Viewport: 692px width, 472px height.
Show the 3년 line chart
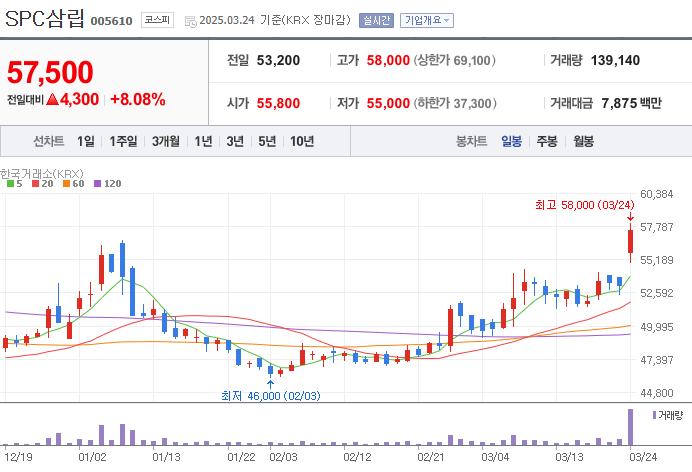pyautogui.click(x=235, y=141)
